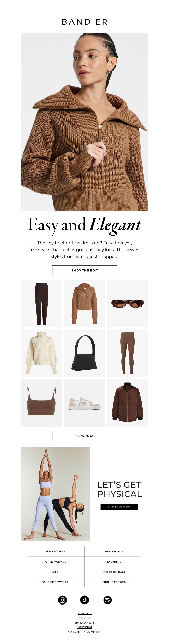Image resolution: width=169 pixels, height=644 pixels.
Task: Open the TikTok social icon
Action: click(85, 600)
